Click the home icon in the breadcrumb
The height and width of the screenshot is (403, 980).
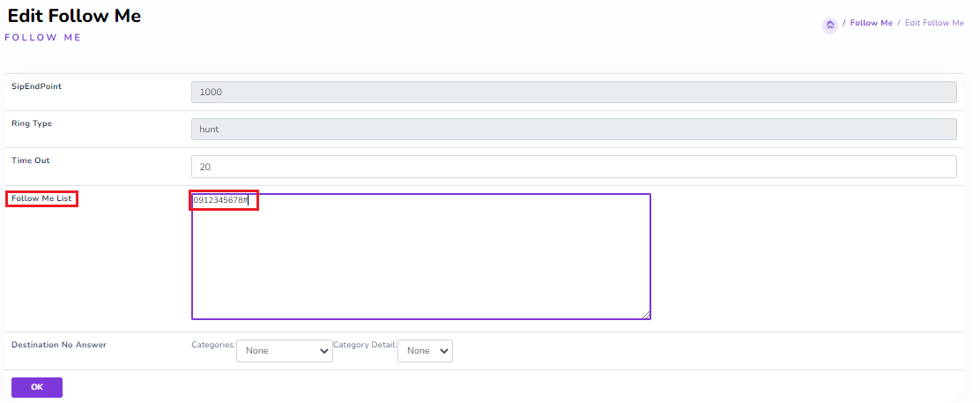829,25
